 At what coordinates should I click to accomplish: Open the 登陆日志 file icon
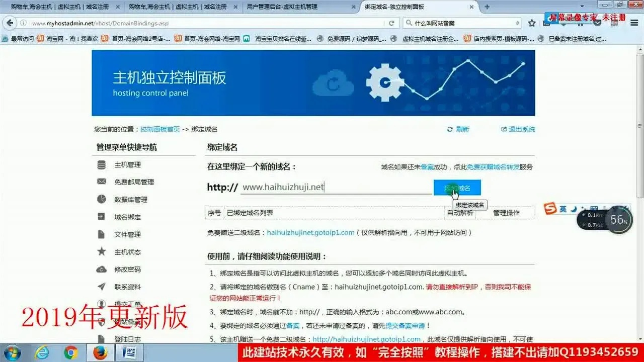point(102,339)
